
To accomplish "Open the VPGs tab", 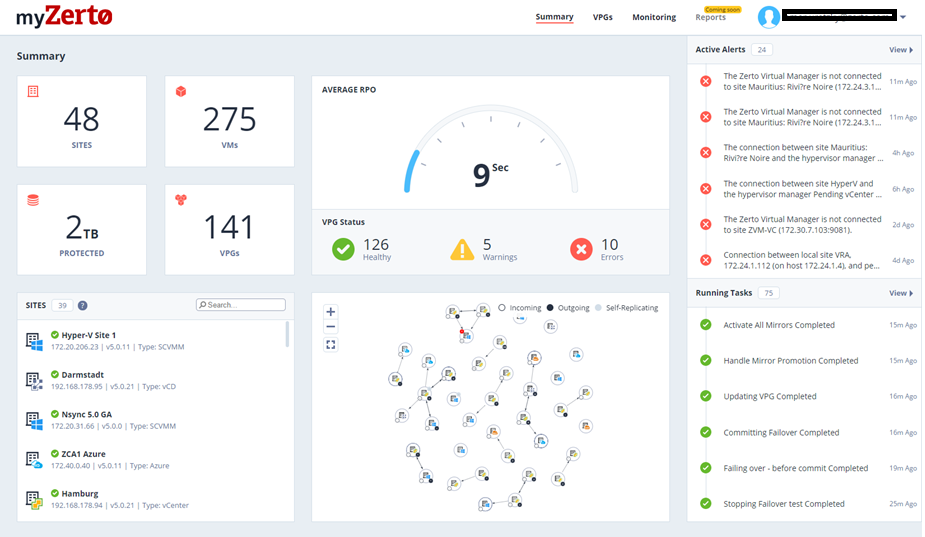I will pyautogui.click(x=602, y=17).
